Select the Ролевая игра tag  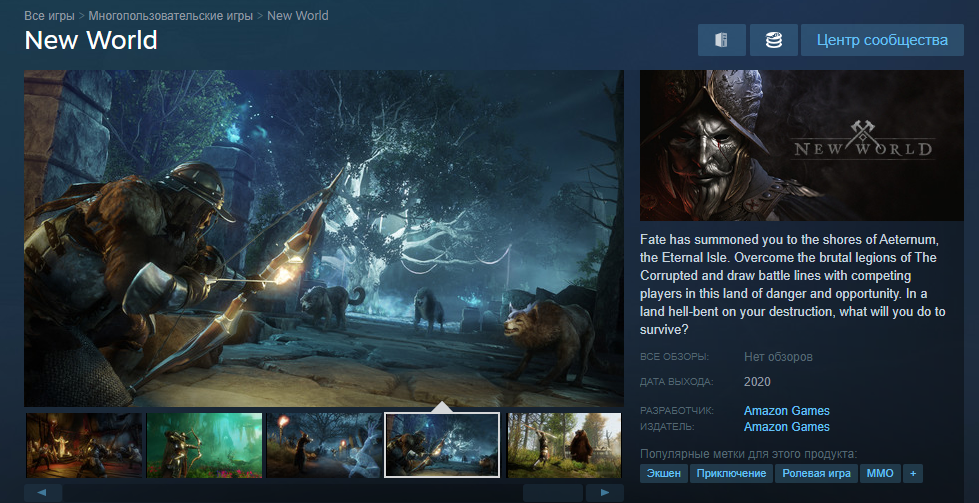[x=816, y=473]
